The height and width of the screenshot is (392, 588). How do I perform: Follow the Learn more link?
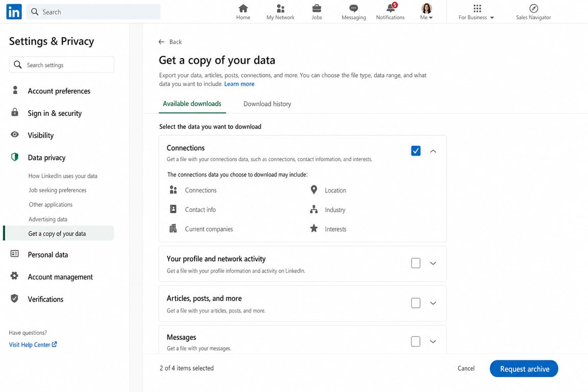pos(239,84)
